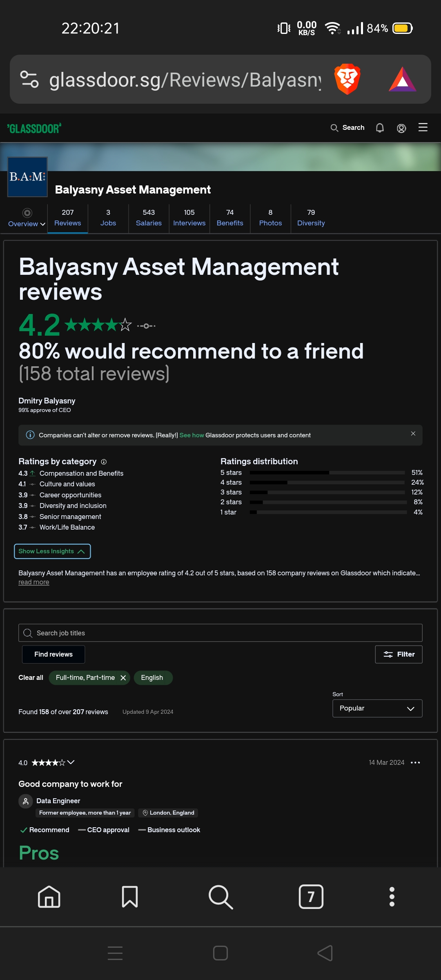Screen dimensions: 441x980
Task: Open the three-dot menu on the review
Action: tap(415, 762)
